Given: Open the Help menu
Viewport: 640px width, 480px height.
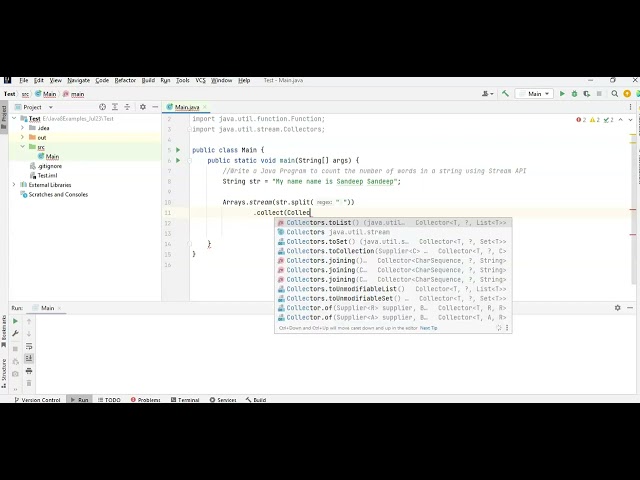Looking at the screenshot, I should 244,80.
